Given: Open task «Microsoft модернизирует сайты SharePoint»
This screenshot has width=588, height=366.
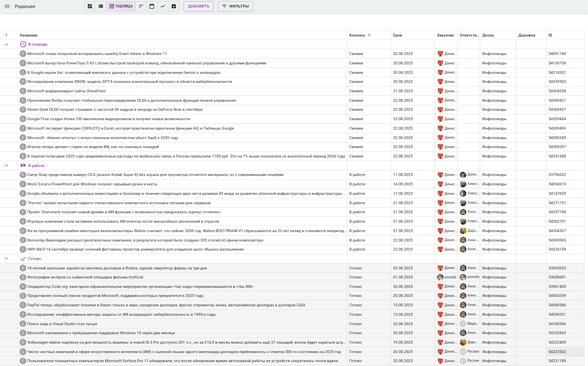Looking at the screenshot, I should point(67,91).
